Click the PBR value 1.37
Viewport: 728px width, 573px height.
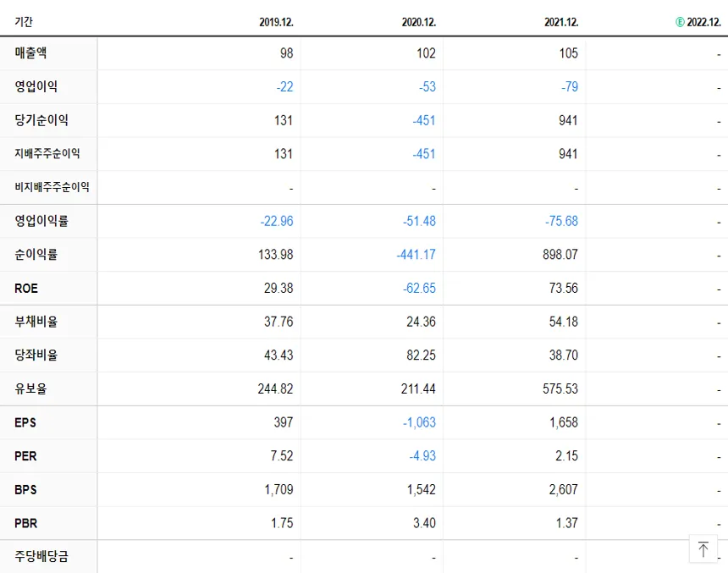tap(567, 523)
